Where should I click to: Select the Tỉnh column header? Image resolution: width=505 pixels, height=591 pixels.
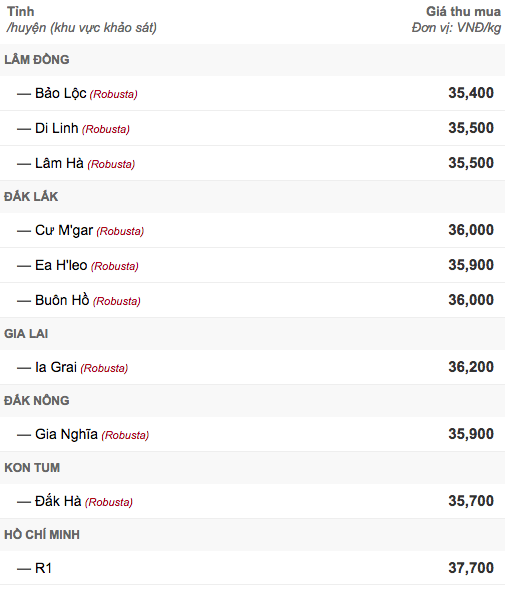(x=20, y=11)
